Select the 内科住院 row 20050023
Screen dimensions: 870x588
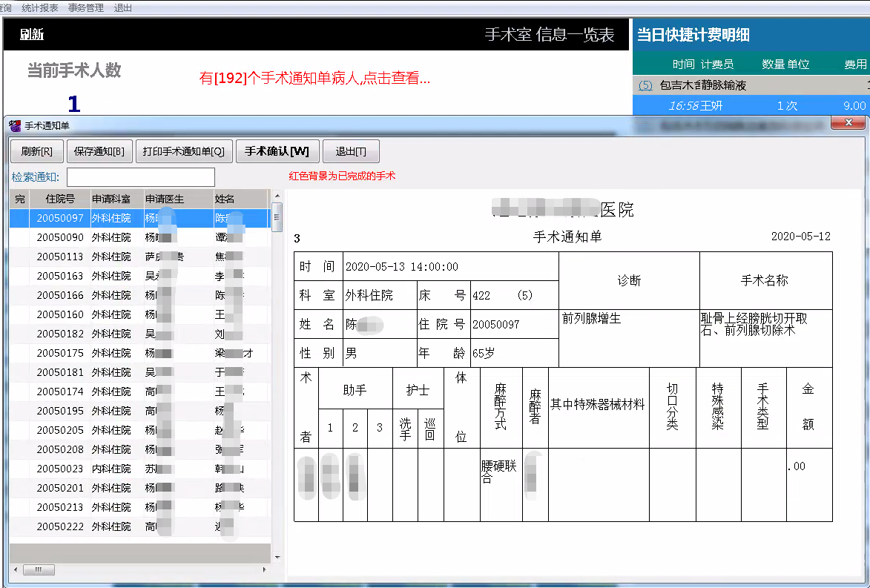(x=60, y=469)
